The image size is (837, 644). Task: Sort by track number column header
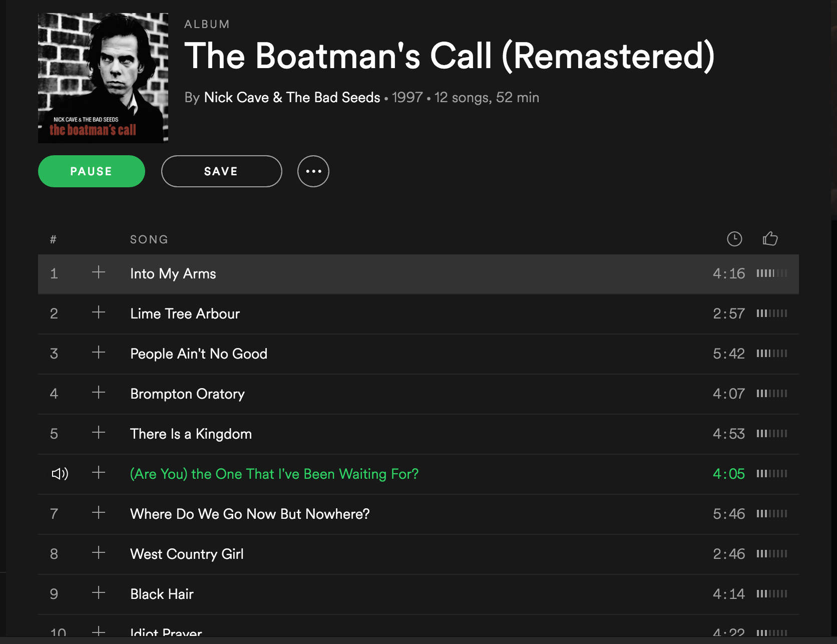click(x=53, y=239)
